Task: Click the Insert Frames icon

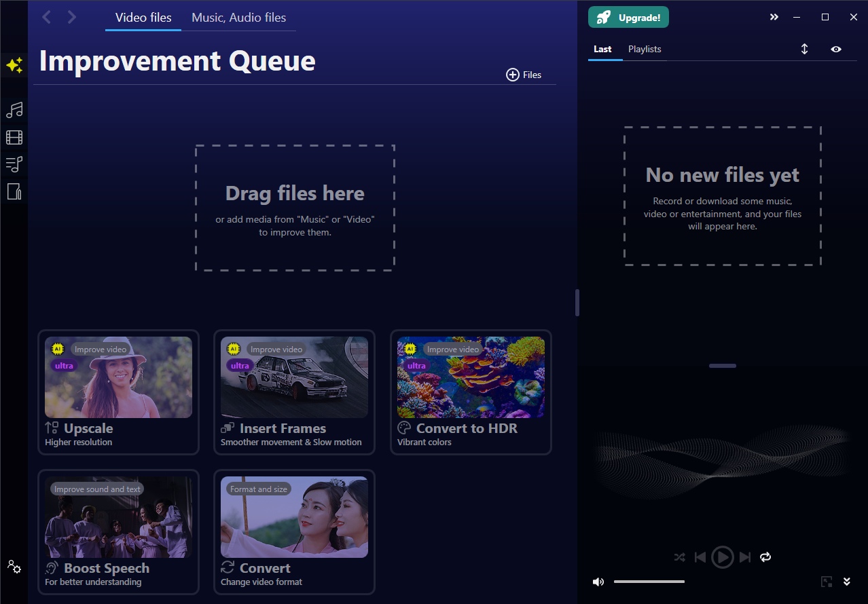Action: click(228, 428)
